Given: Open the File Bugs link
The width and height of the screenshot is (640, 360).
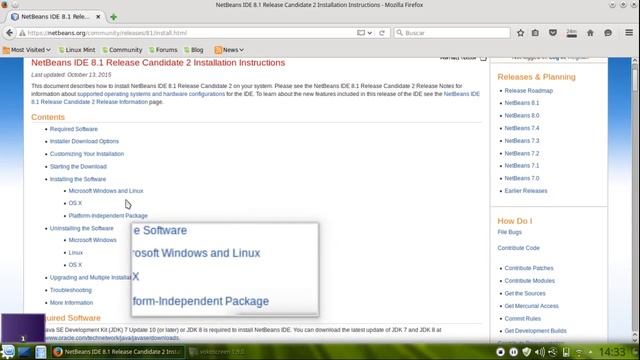Looking at the screenshot, I should point(509,232).
